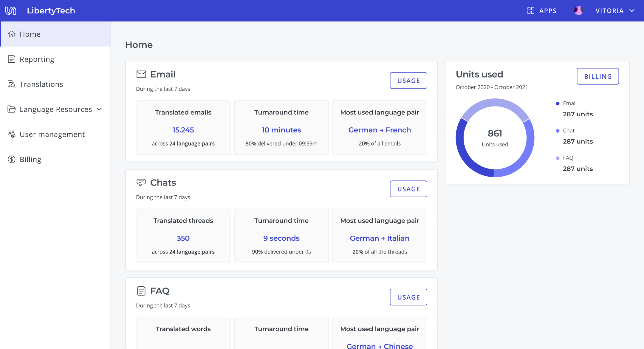The image size is (644, 349).
Task: Click the Email legend color dot
Action: pyautogui.click(x=558, y=104)
